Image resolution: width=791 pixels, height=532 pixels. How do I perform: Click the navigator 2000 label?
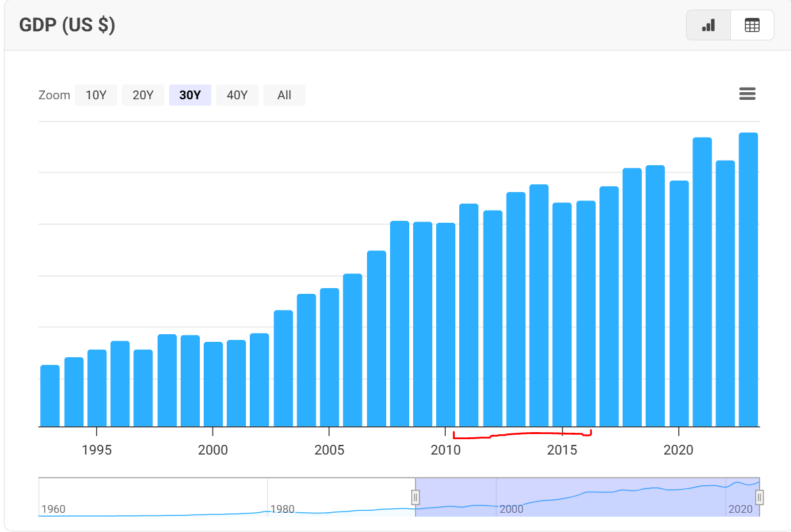point(511,510)
